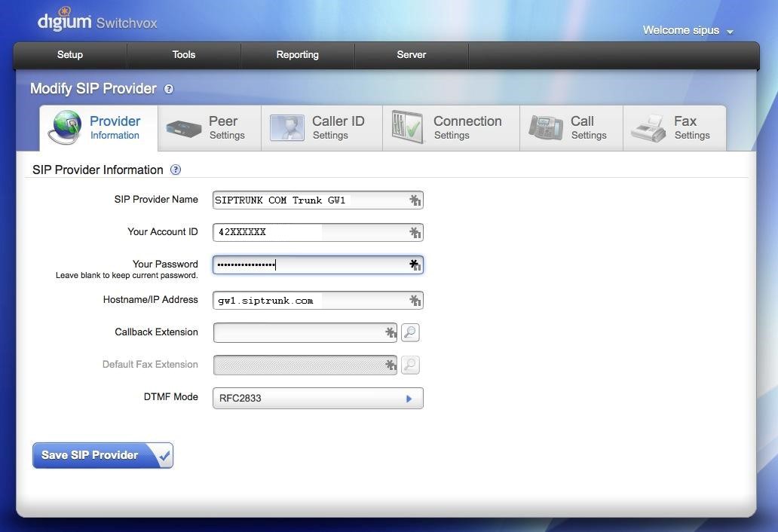Viewport: 778px width, 532px height.
Task: Open the Tools menu
Action: coord(184,55)
